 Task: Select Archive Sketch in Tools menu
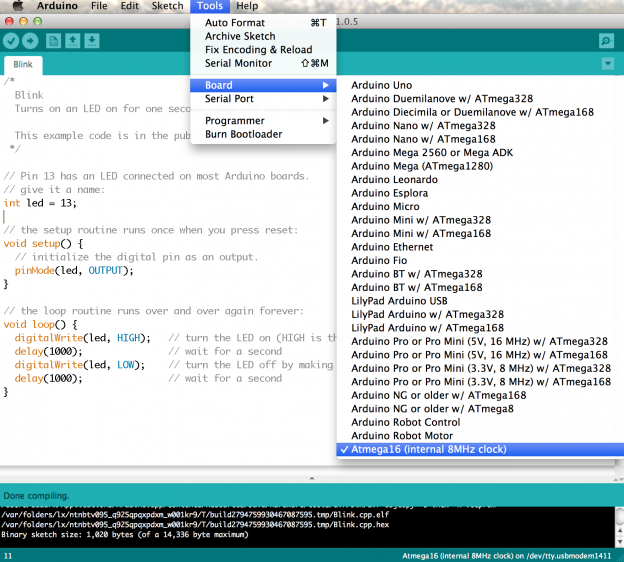(242, 36)
